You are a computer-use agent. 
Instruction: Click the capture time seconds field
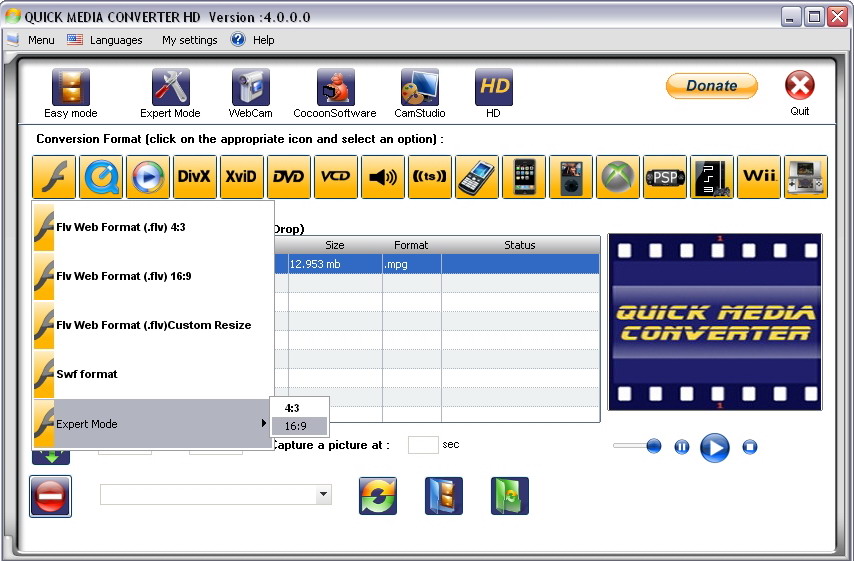[423, 445]
